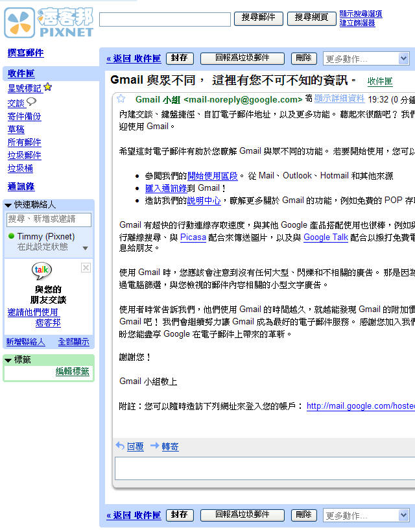415x532 pixels.
Task: Click 在此設定狀態 to set status
Action: click(x=42, y=247)
